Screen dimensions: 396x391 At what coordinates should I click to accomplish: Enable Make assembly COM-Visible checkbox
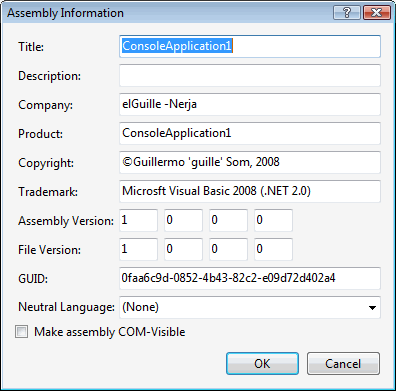(22, 332)
